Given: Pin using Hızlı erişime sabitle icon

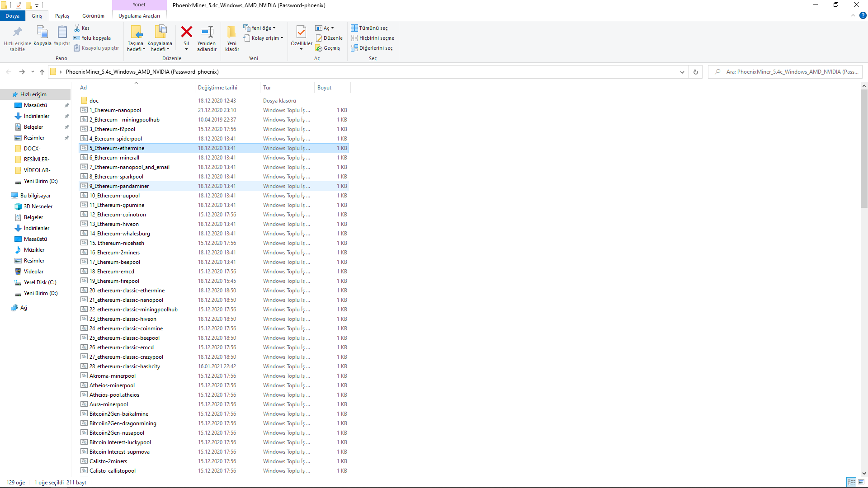Looking at the screenshot, I should point(17,32).
